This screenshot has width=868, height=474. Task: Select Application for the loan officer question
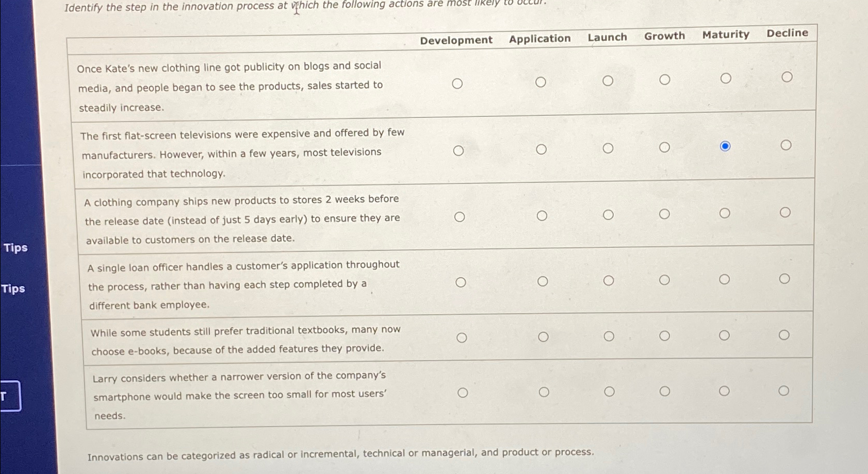pyautogui.click(x=543, y=281)
